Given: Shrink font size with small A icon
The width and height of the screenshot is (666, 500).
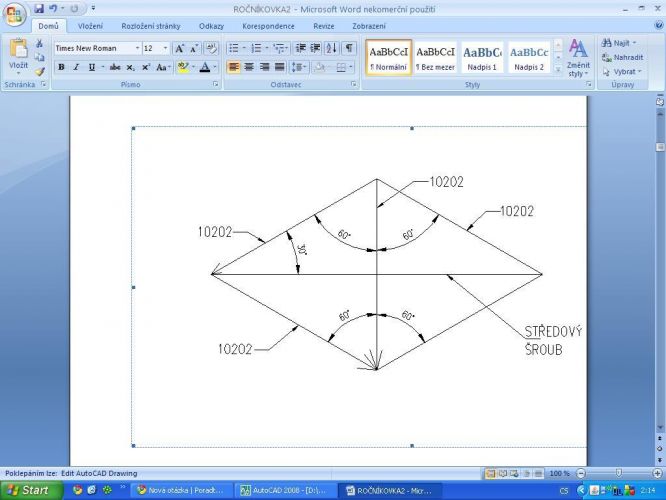Looking at the screenshot, I should [x=194, y=48].
